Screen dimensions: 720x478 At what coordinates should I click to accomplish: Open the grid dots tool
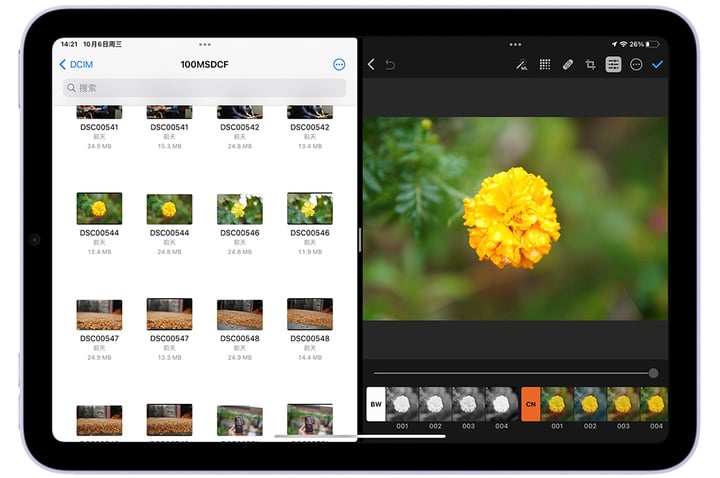[545, 65]
